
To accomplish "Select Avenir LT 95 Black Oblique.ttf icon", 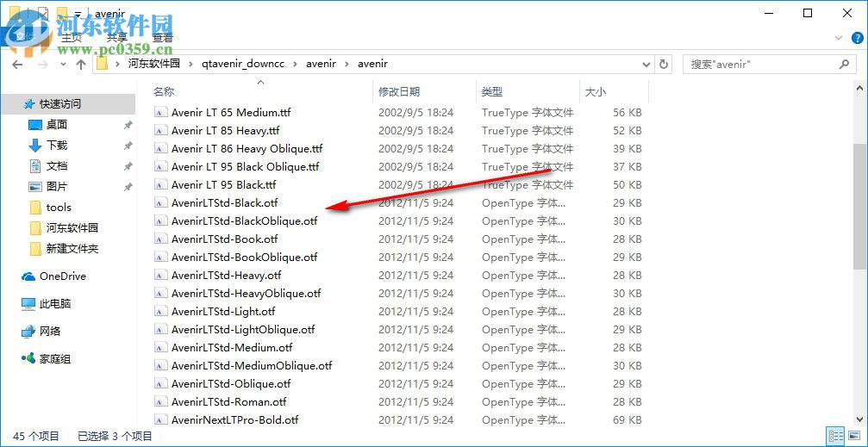I will click(160, 167).
